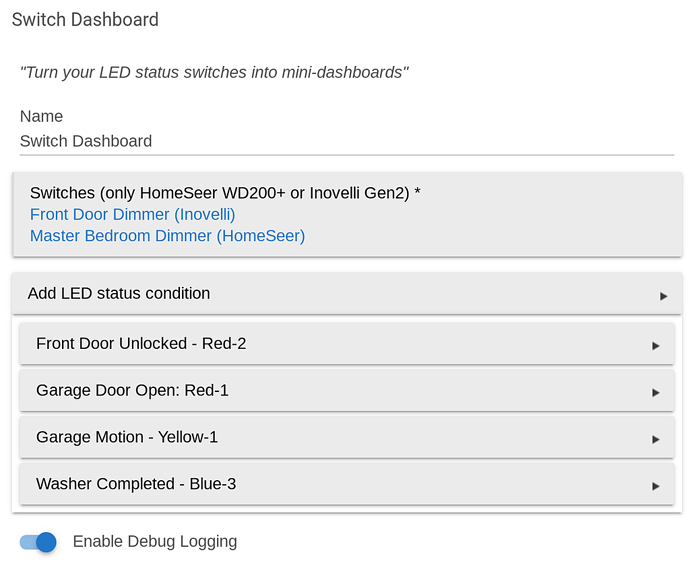Screen dimensions: 690x563
Task: Click the Name field label
Action: click(41, 116)
